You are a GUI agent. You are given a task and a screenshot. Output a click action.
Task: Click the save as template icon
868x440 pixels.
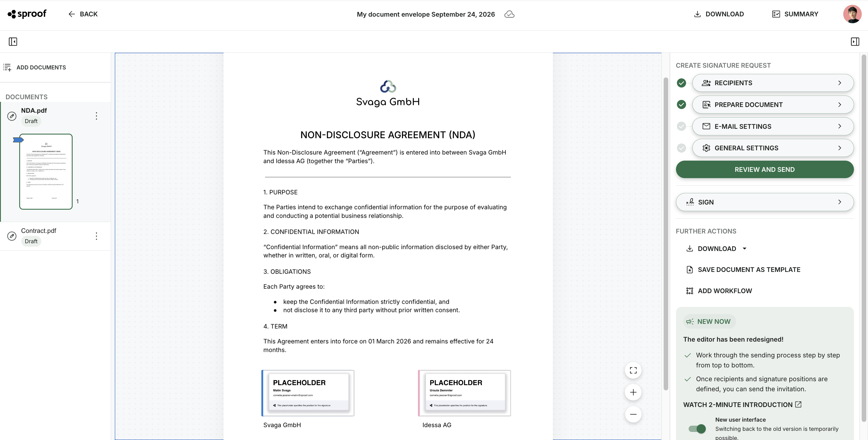[689, 270]
